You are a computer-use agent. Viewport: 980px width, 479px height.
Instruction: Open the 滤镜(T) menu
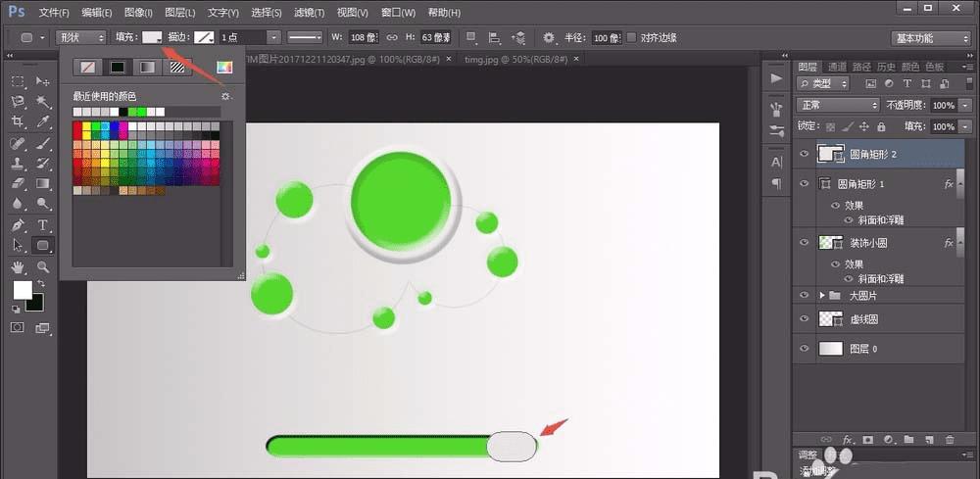(x=309, y=13)
